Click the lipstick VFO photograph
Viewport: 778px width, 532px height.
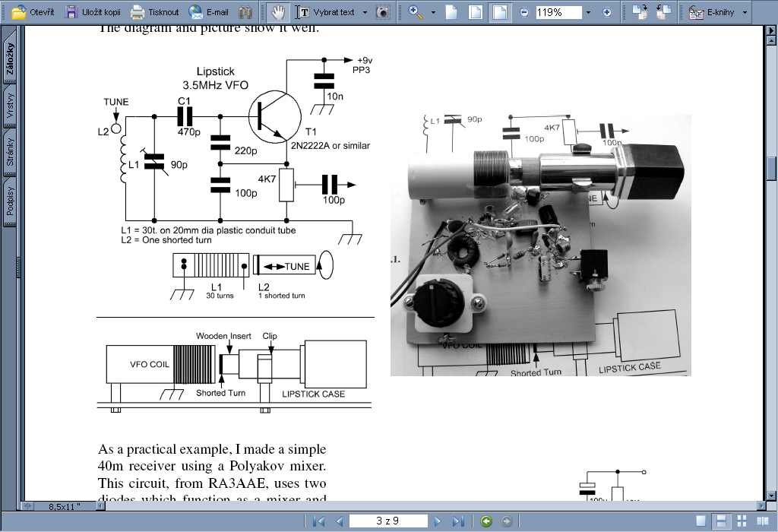pyautogui.click(x=541, y=245)
